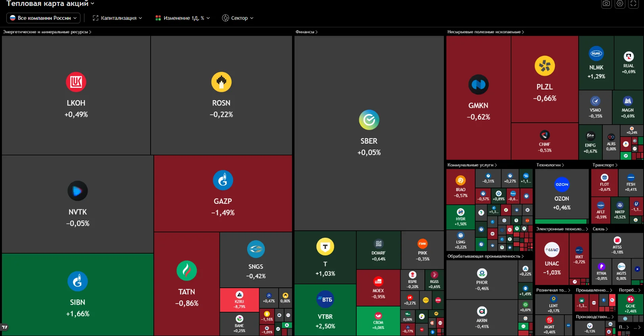Image resolution: width=644 pixels, height=336 pixels.
Task: Click the Lukoil logo in the LKOH tile
Action: point(76,82)
